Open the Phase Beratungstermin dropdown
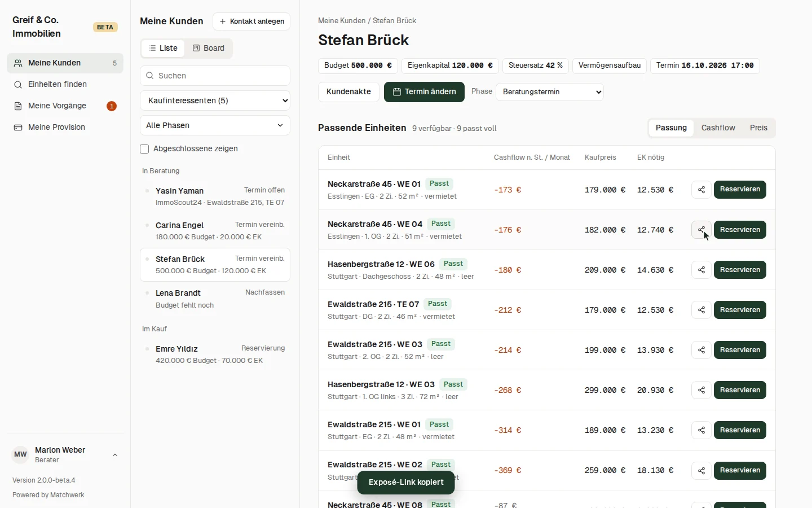Screen dimensions: 812x508 tap(550, 92)
